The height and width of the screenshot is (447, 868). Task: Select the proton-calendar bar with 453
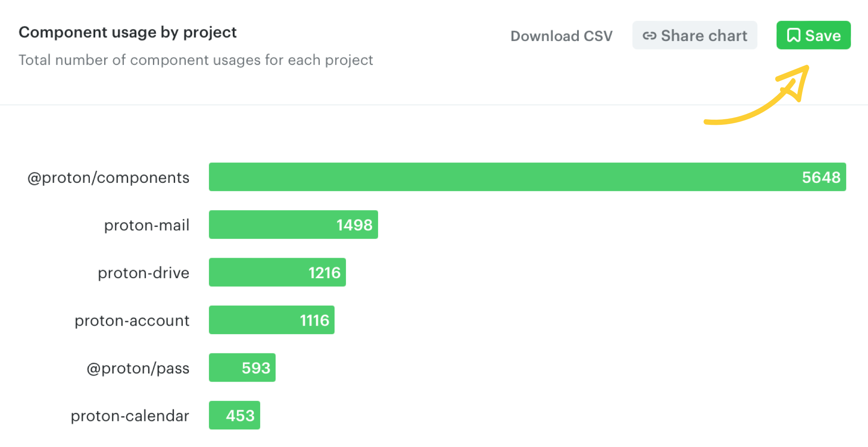coord(234,415)
